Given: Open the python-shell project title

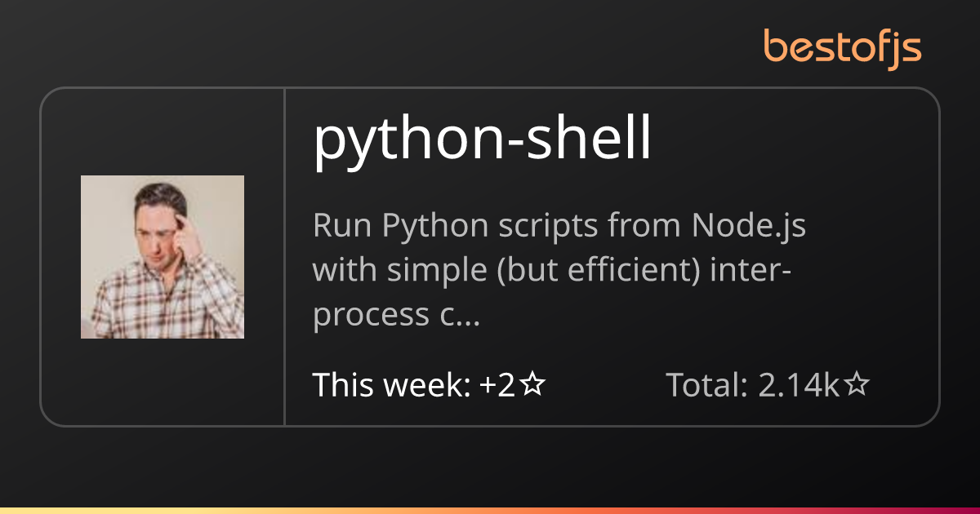Looking at the screenshot, I should (482, 140).
